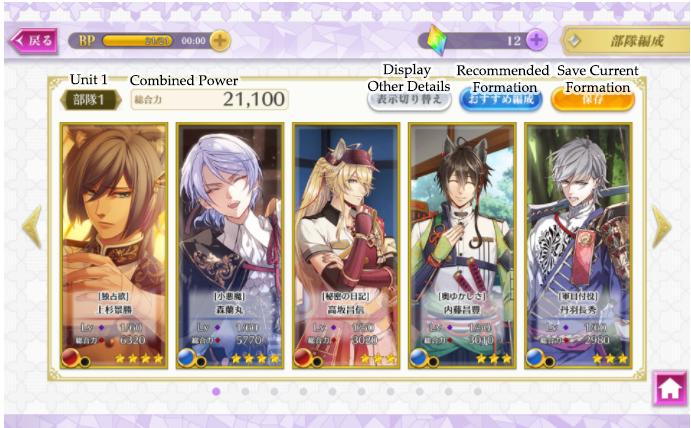Screen dimensions: 691x428
Task: Tap blue attribute orb on 森蘭丸 card
Action: [187, 357]
